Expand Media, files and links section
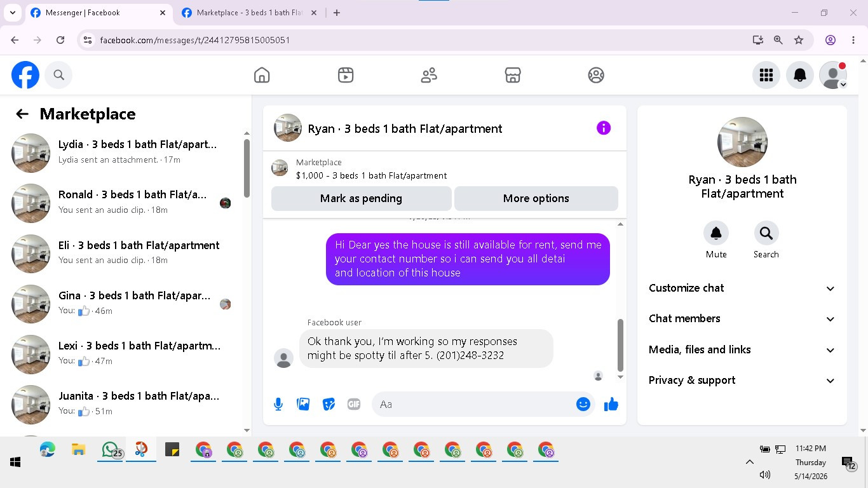Viewport: 868px width, 488px height. click(742, 349)
